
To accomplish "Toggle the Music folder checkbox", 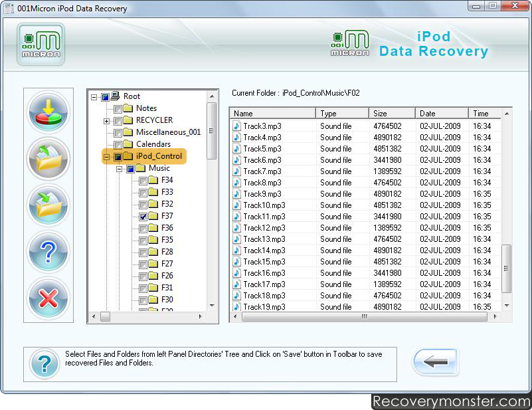I will tap(131, 169).
